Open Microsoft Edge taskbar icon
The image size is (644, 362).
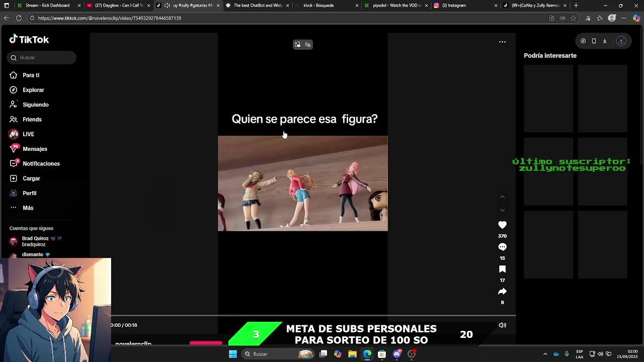367,354
